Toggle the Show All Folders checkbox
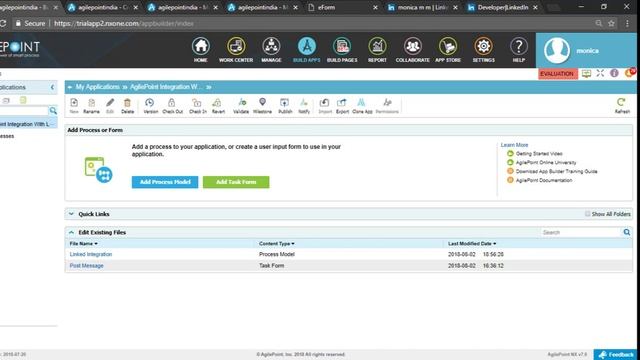The height and width of the screenshot is (360, 640). tap(587, 214)
